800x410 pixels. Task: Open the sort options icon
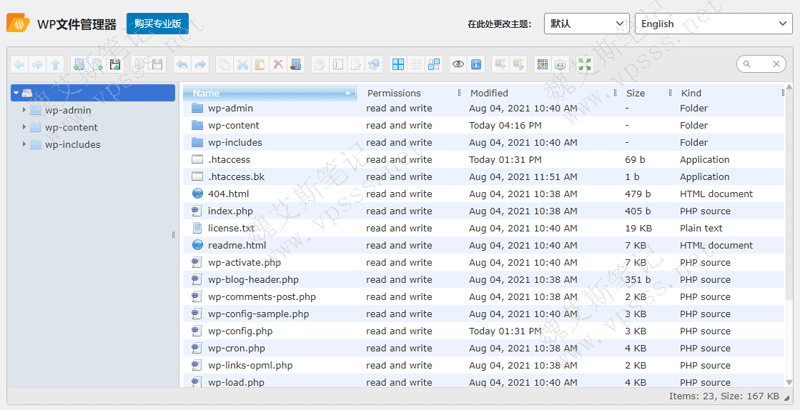pyautogui.click(x=560, y=64)
